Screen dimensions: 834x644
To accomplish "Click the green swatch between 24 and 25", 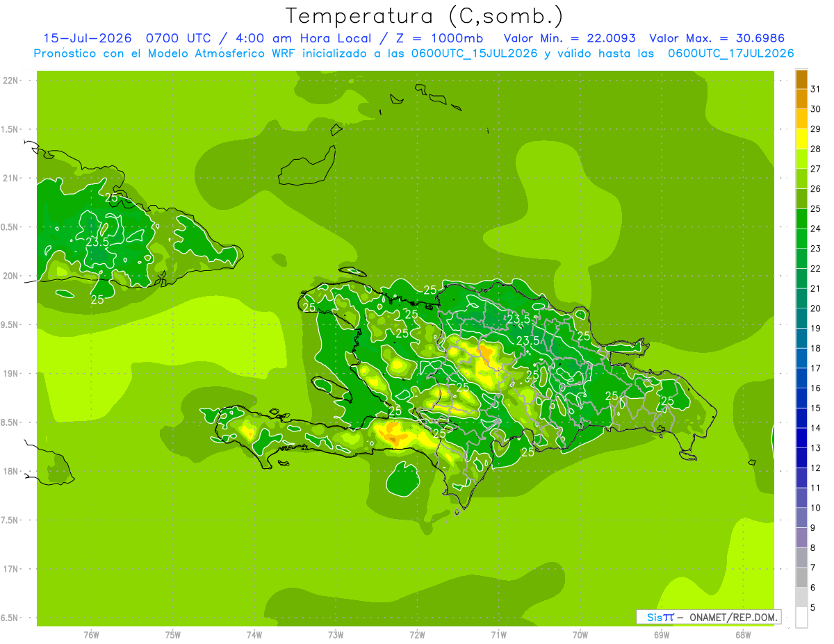I will tap(801, 219).
